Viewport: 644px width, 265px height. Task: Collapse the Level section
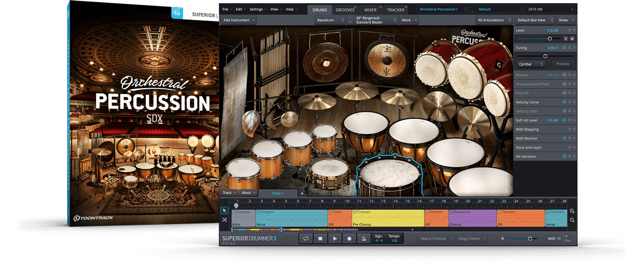click(574, 31)
